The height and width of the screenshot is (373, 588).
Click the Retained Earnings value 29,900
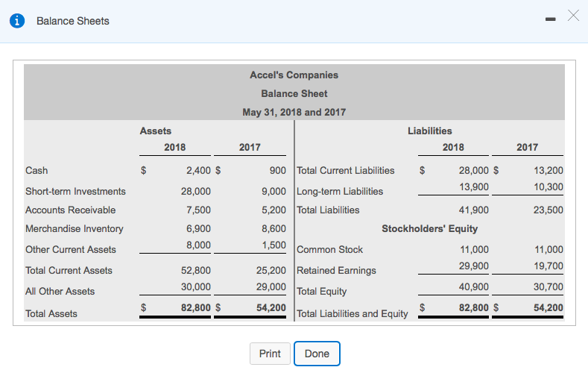point(474,266)
